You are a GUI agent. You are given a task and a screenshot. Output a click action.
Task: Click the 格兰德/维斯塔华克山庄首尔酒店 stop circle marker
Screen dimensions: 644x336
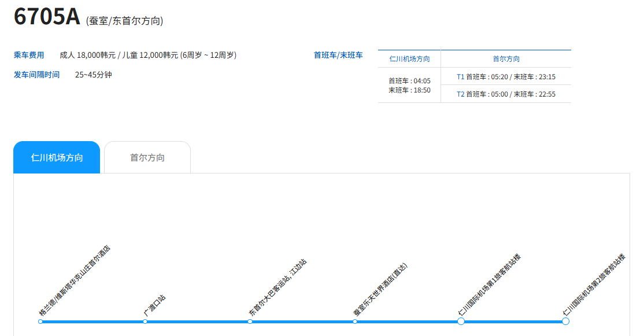pyautogui.click(x=40, y=322)
